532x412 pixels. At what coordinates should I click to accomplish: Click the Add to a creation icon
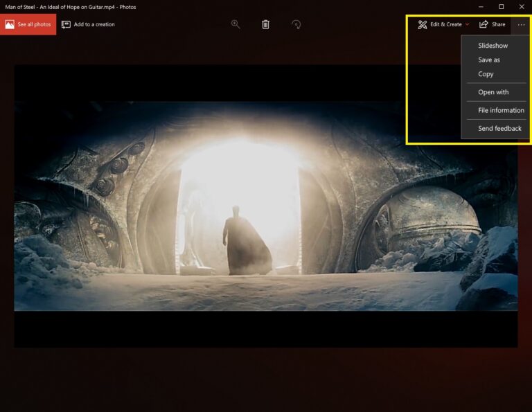tap(66, 24)
